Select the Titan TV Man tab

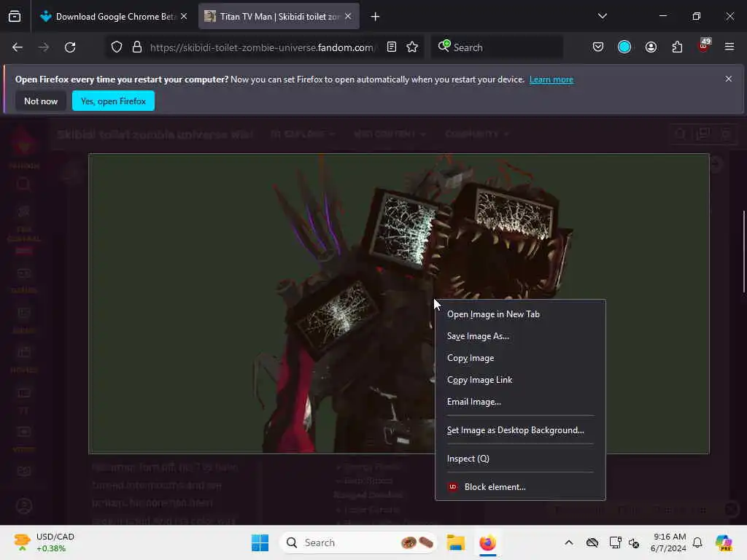279,17
